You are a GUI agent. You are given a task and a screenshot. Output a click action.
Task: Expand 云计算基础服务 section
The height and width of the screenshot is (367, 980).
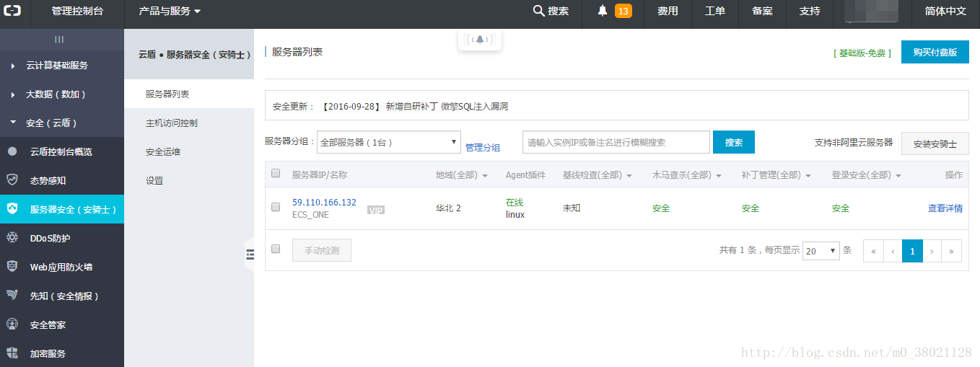coord(62,65)
